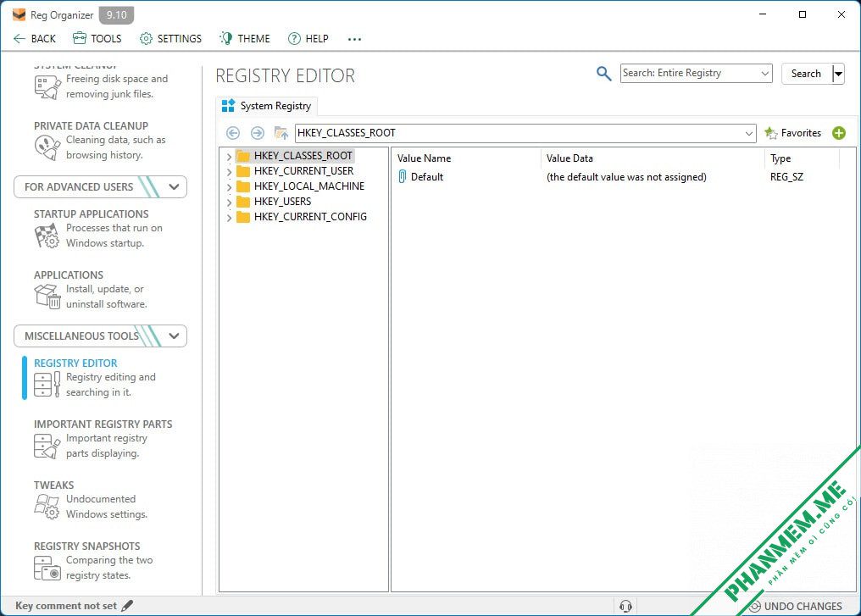
Task: Click the System Cleanup broom icon
Action: click(x=47, y=87)
